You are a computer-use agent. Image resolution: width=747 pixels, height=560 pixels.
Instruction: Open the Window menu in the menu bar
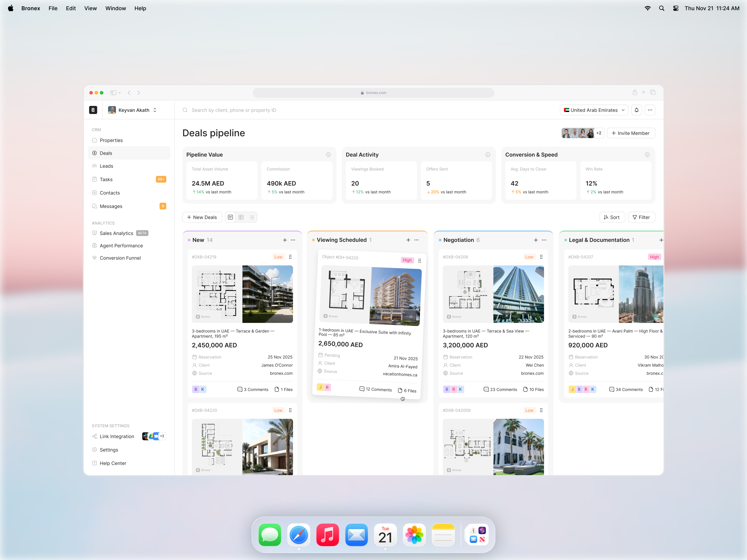(116, 8)
